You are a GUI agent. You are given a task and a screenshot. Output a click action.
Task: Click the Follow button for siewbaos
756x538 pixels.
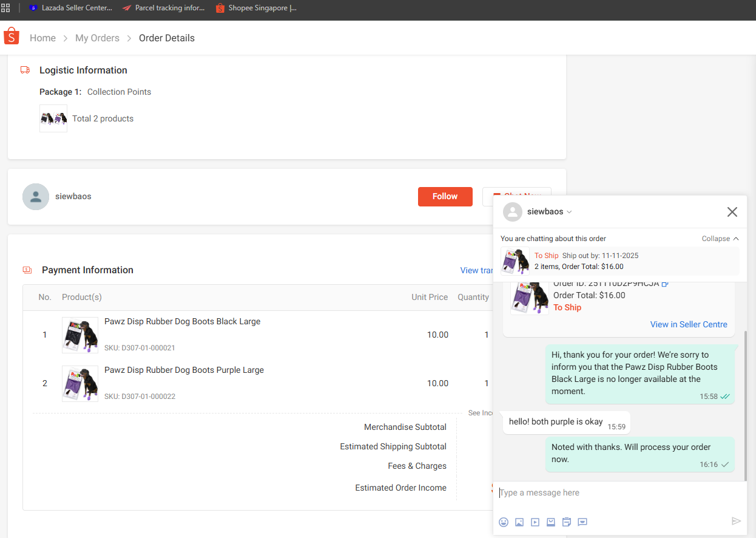pyautogui.click(x=445, y=197)
